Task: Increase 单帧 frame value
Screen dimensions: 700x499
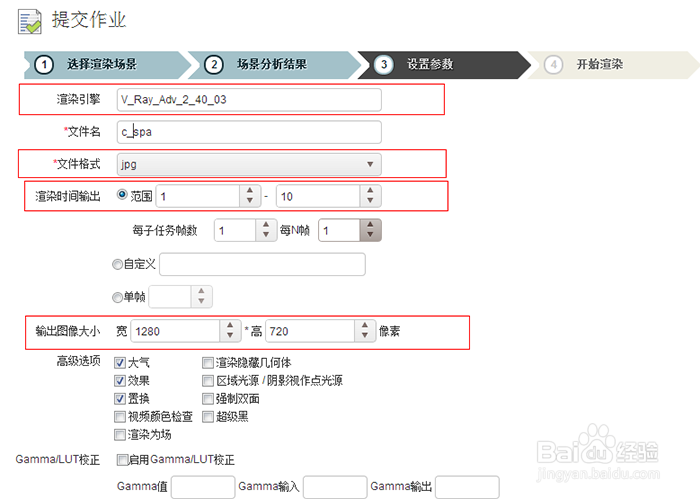Action: (201, 291)
